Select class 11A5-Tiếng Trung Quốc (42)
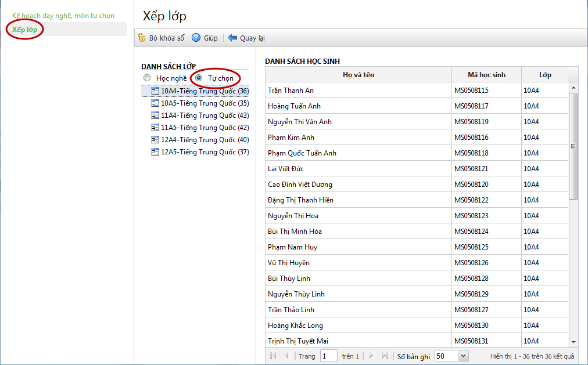Screen dimensions: 588x365 point(205,128)
